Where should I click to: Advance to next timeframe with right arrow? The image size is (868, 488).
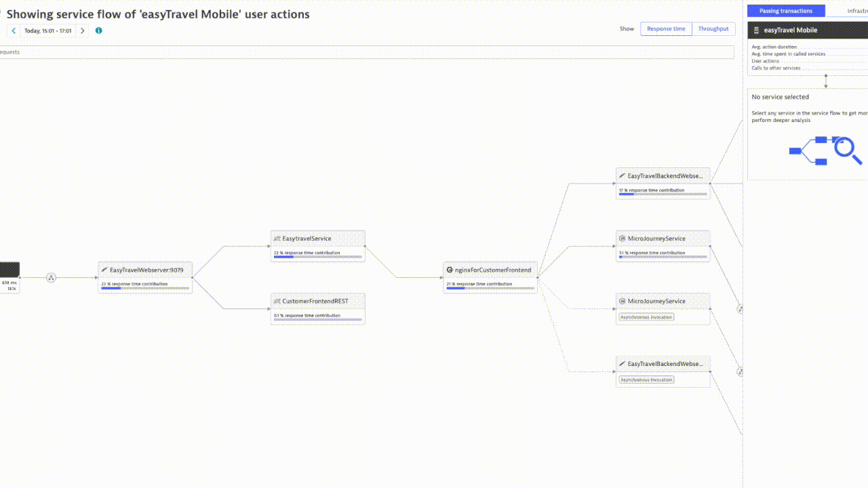tap(83, 30)
